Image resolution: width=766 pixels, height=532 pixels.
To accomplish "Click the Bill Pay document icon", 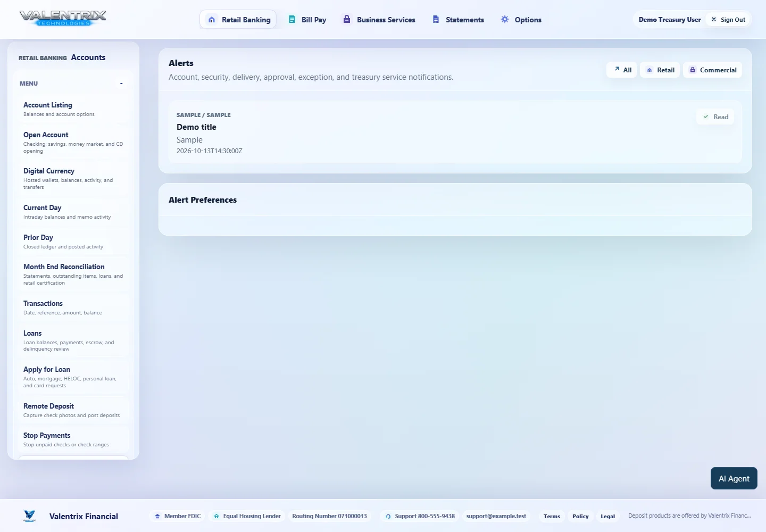I will click(292, 20).
